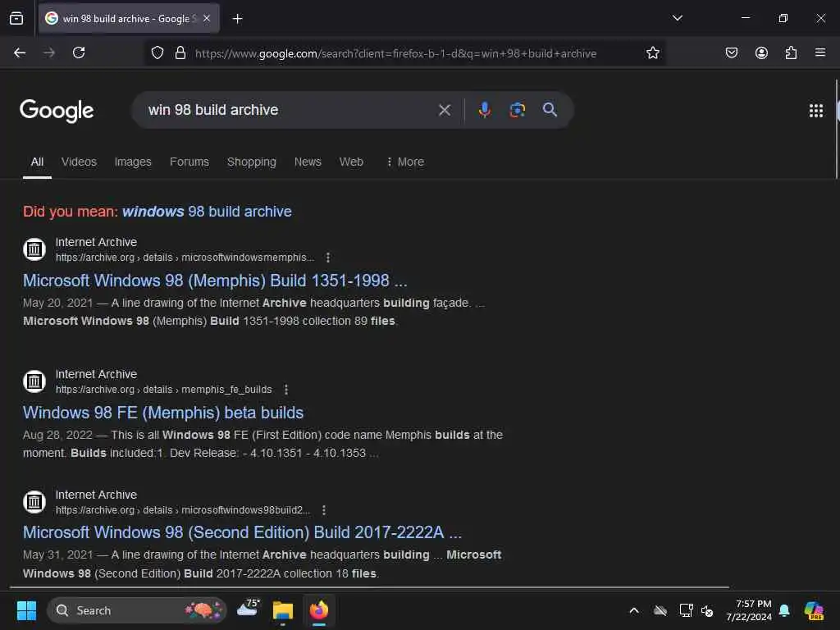
Task: Open the Save to Pocket icon
Action: click(731, 52)
